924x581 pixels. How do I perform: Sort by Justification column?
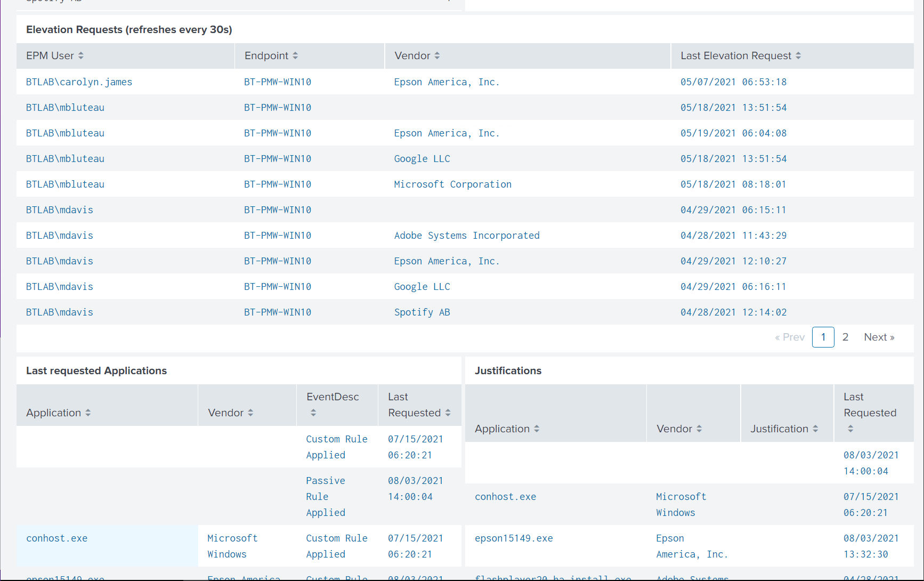(784, 429)
